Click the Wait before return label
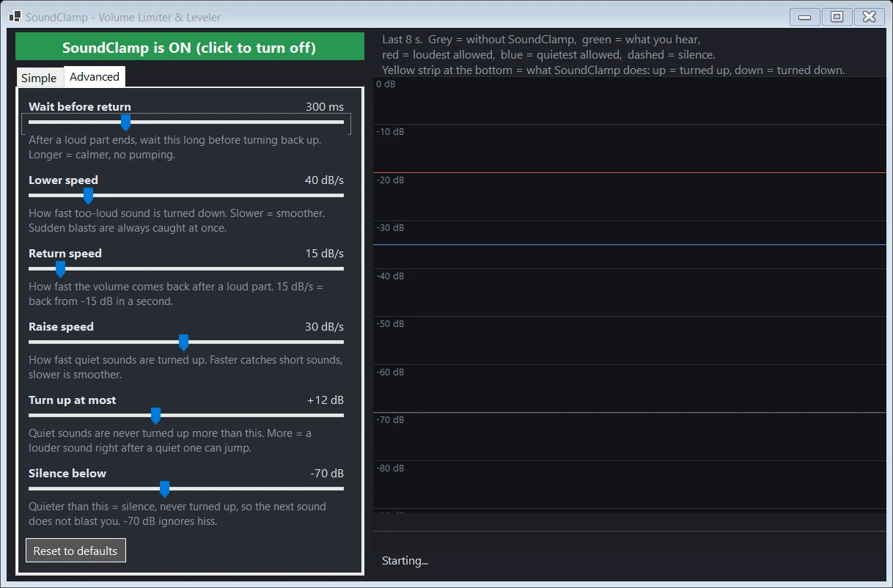This screenshot has height=588, width=893. (x=80, y=107)
